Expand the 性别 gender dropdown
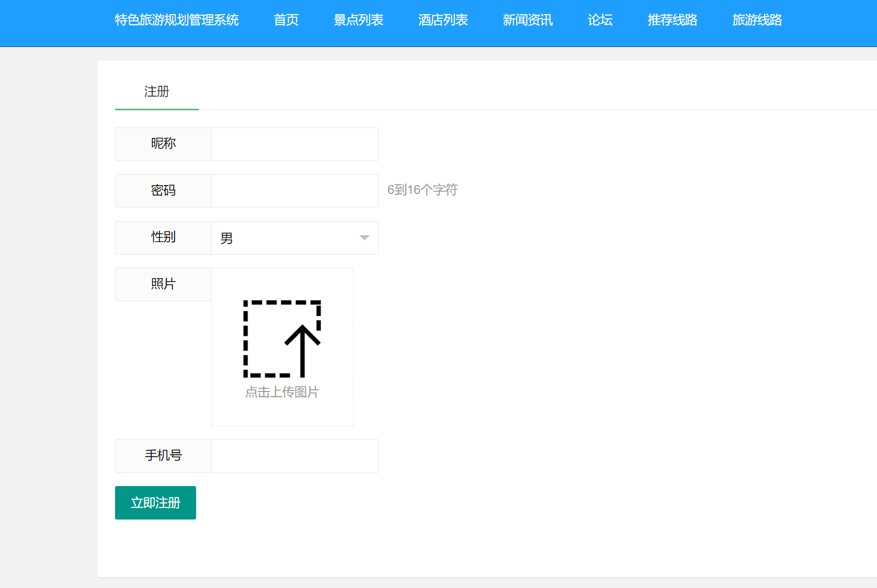The height and width of the screenshot is (588, 877). [294, 238]
